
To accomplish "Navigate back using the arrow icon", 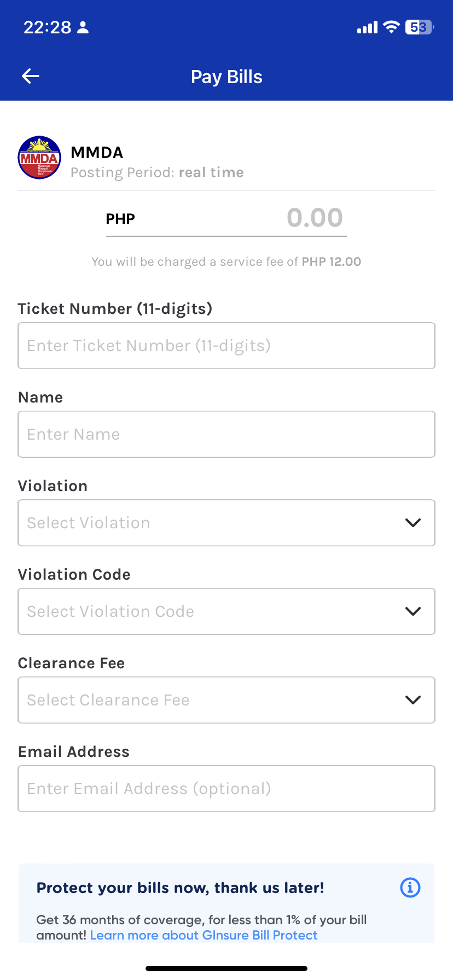I will pos(30,76).
